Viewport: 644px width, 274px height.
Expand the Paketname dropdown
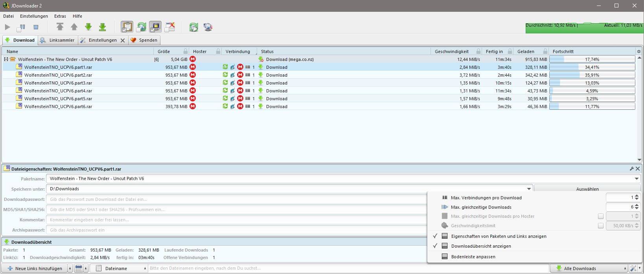[x=637, y=179]
